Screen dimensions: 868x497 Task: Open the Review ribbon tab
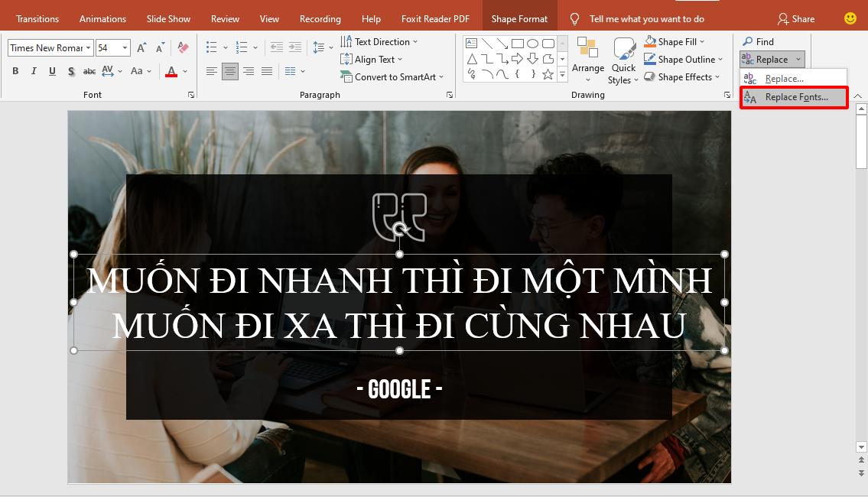coord(225,18)
